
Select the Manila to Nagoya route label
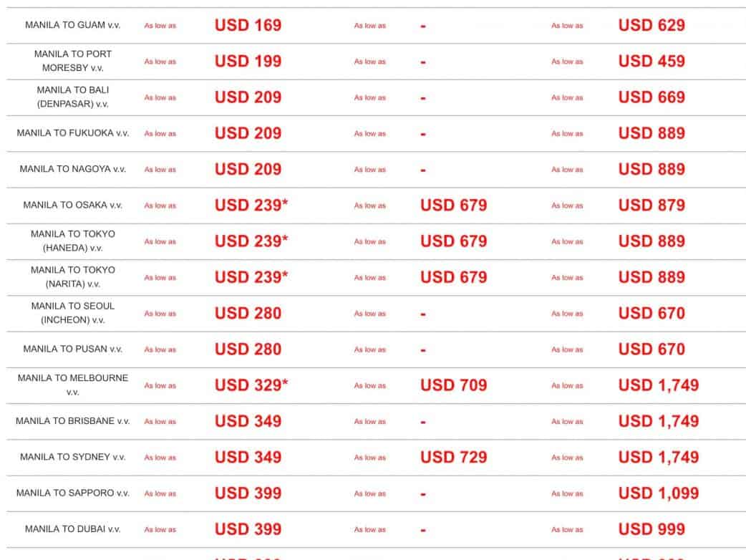(72, 169)
